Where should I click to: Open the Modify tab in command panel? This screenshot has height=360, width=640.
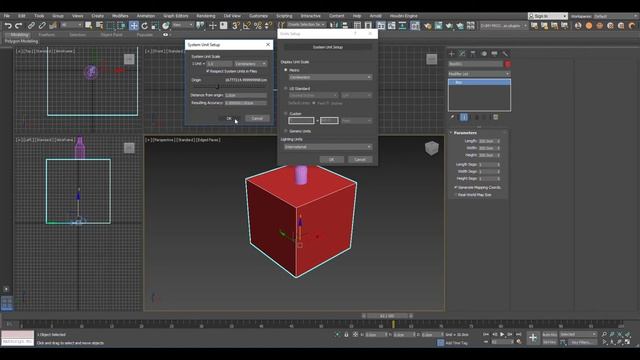[x=462, y=53]
